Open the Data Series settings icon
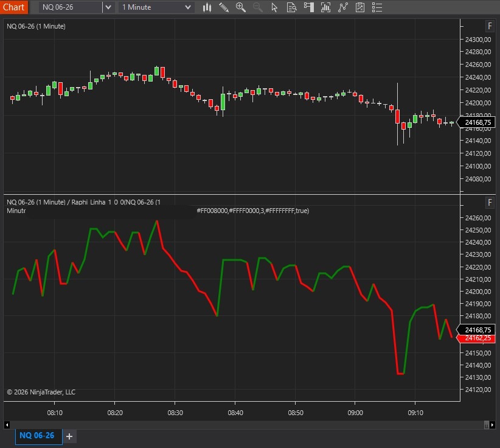 pyautogui.click(x=325, y=7)
